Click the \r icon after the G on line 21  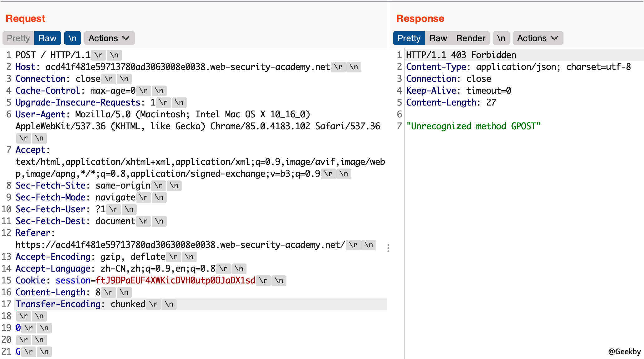[x=29, y=352]
